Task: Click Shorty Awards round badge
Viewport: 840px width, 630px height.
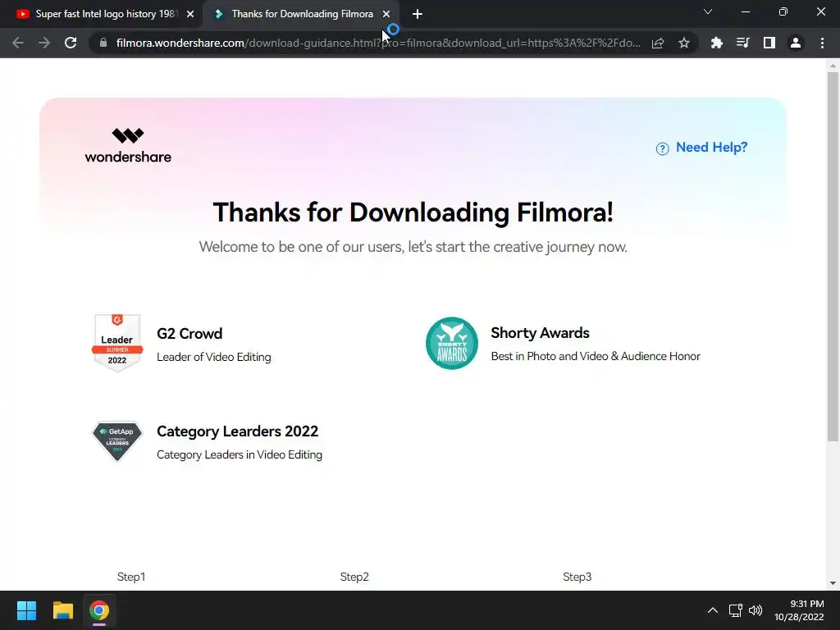Action: tap(452, 344)
